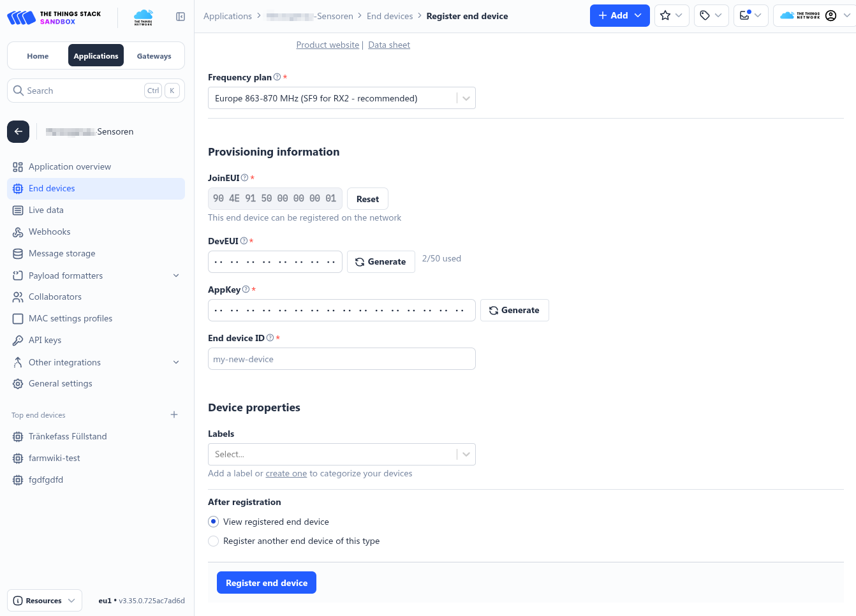Click the plus icon next to Top end devices
Image resolution: width=856 pixels, height=616 pixels.
[x=174, y=414]
